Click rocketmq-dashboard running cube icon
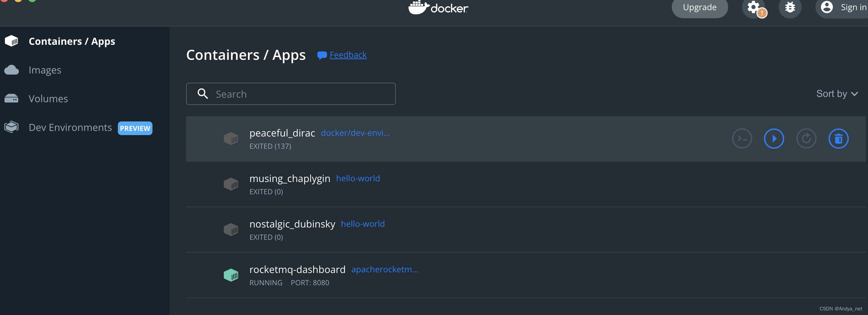The height and width of the screenshot is (315, 868). click(x=231, y=275)
